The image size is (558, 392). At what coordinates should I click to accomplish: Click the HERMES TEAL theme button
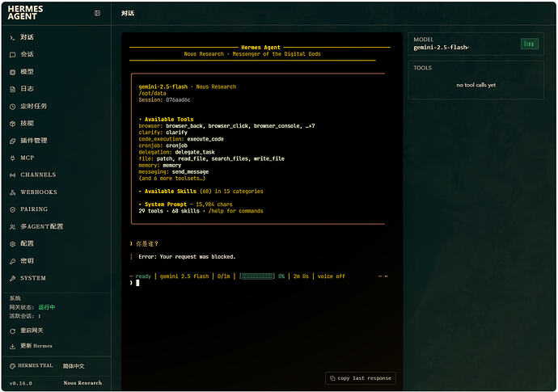[x=32, y=365]
